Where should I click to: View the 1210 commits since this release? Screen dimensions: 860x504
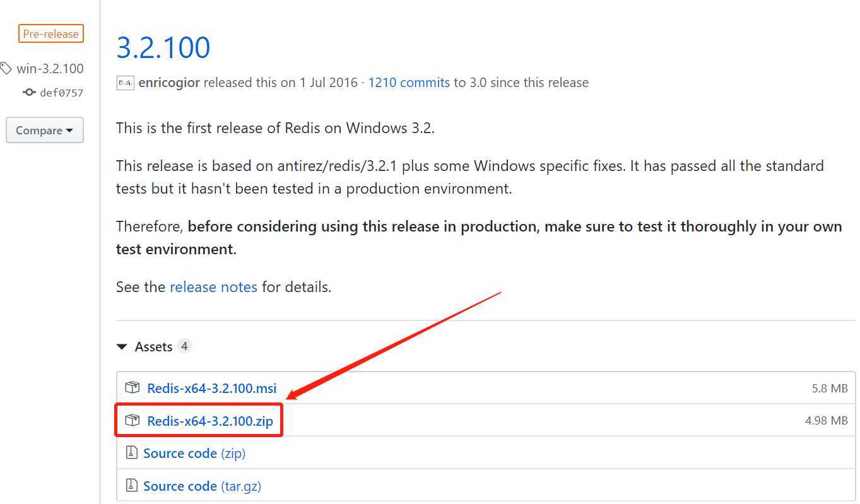tap(409, 83)
